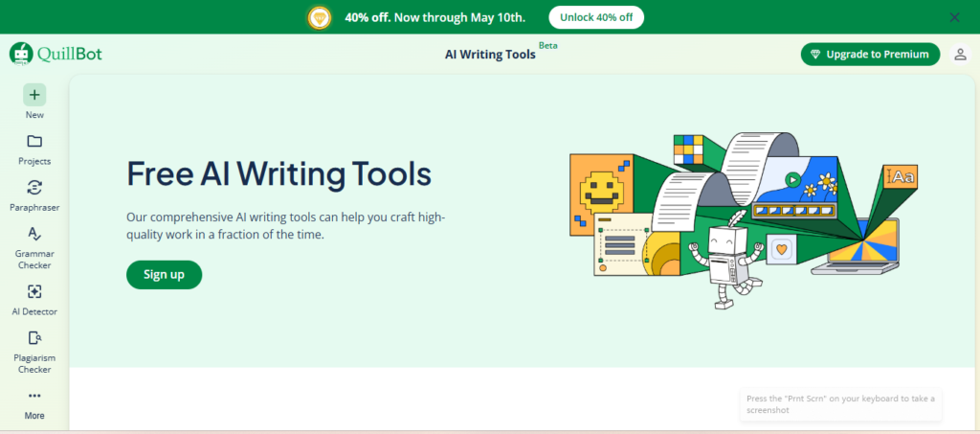Click the 'Our comprehensive AI writing tools' description
Screen dimensions: 980x434
click(285, 226)
